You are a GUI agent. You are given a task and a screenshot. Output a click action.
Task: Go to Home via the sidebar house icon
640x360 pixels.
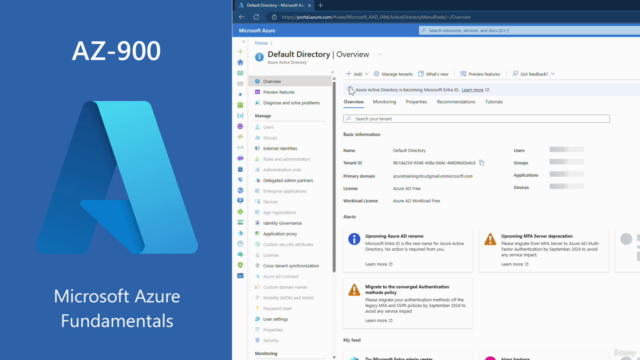tap(240, 62)
